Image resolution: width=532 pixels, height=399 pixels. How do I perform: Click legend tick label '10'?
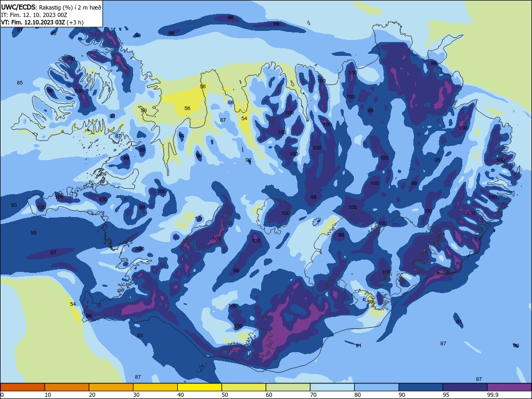[x=48, y=395]
